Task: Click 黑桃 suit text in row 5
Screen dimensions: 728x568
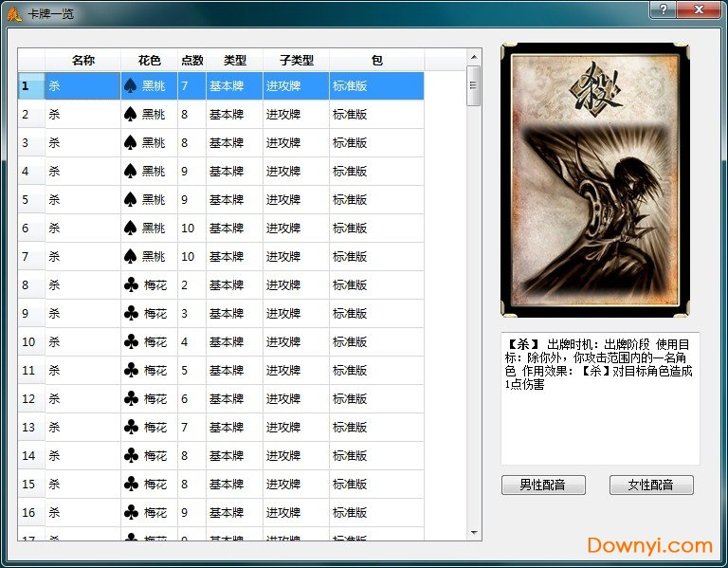Action: click(154, 200)
